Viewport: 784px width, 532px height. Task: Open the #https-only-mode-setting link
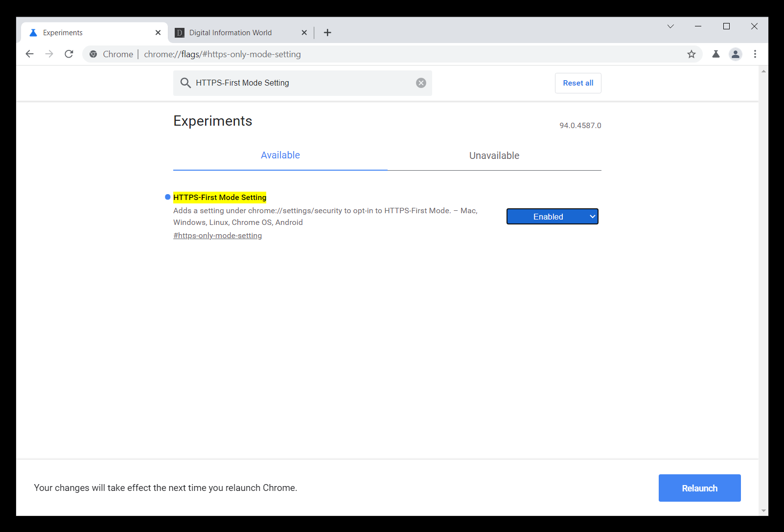click(x=217, y=235)
